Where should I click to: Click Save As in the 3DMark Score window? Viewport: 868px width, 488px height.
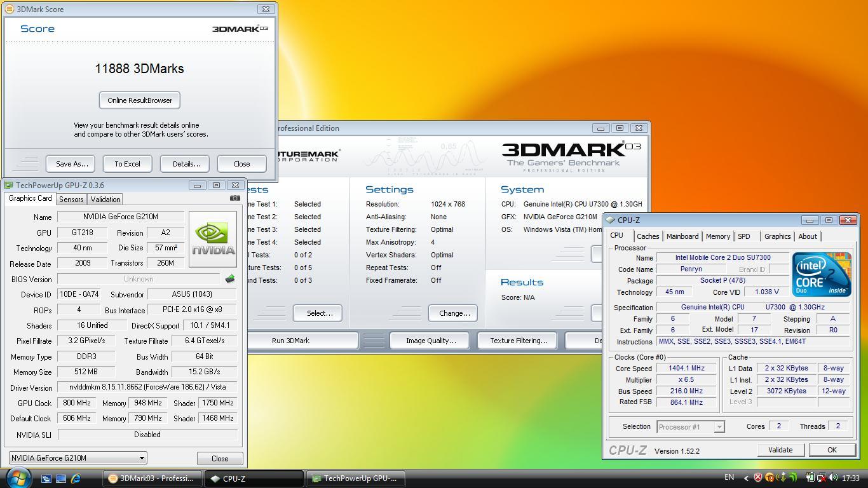click(71, 164)
